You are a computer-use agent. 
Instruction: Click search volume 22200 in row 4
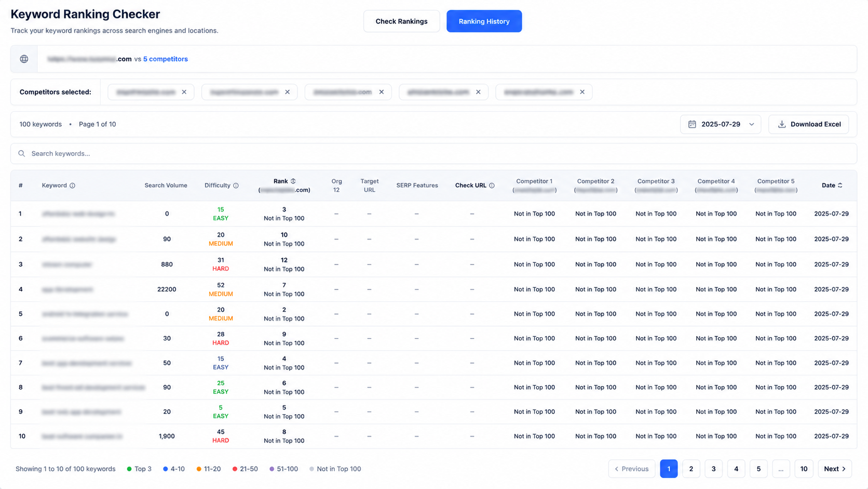(167, 289)
